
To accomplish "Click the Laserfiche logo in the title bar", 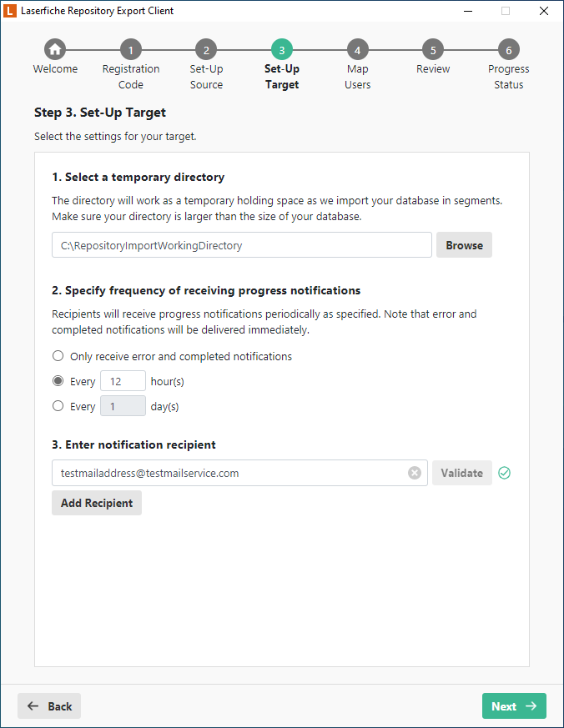I will (12, 11).
